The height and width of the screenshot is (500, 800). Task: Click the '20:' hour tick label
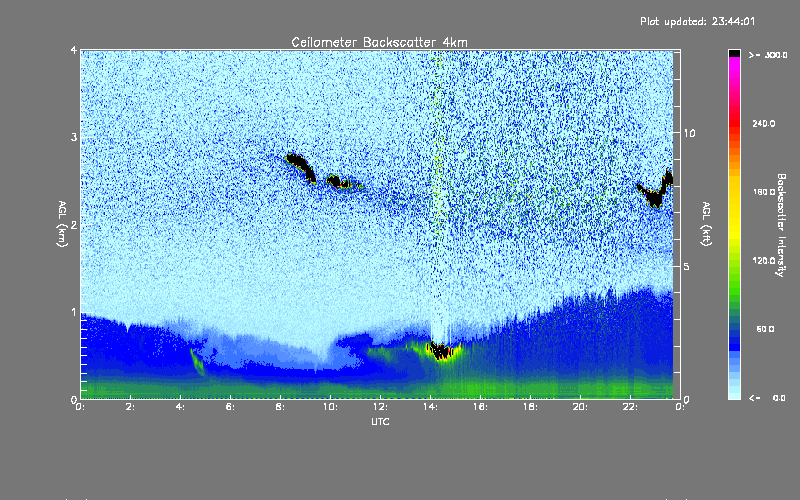click(x=581, y=407)
